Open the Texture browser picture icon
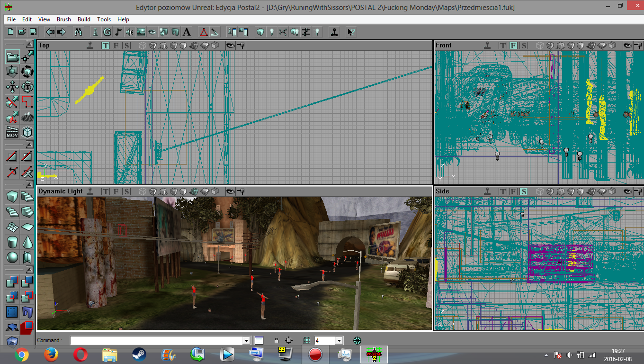 click(x=141, y=32)
